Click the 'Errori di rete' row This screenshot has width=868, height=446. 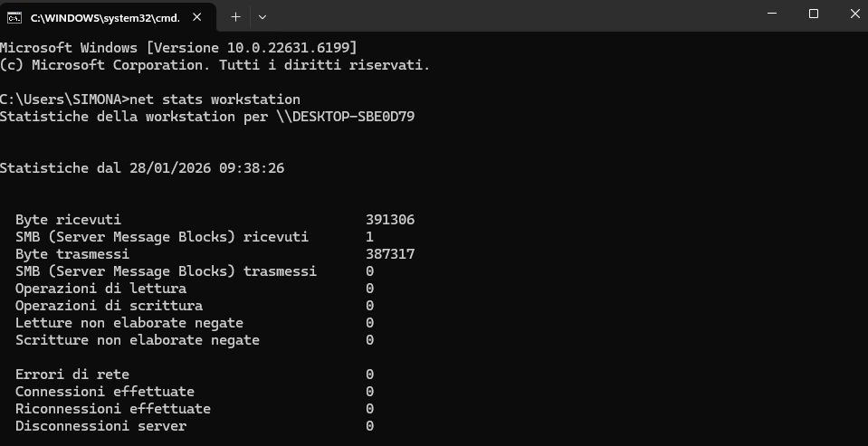tap(195, 375)
